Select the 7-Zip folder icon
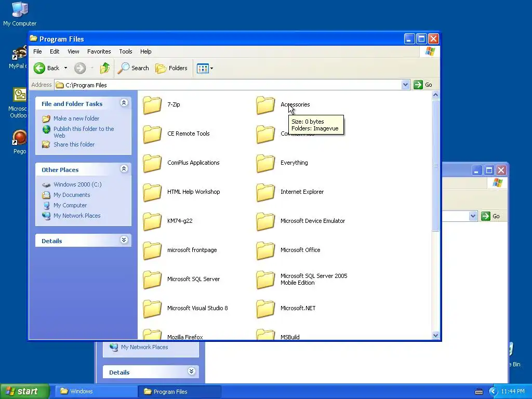 click(152, 105)
